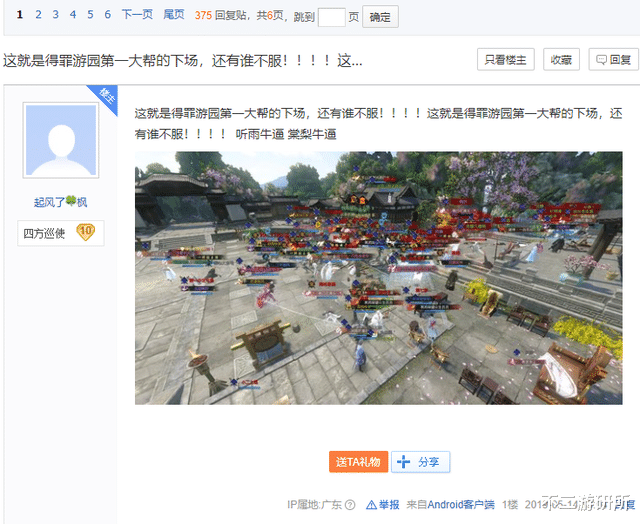Open the profile of user 起风了枫

pyautogui.click(x=60, y=202)
